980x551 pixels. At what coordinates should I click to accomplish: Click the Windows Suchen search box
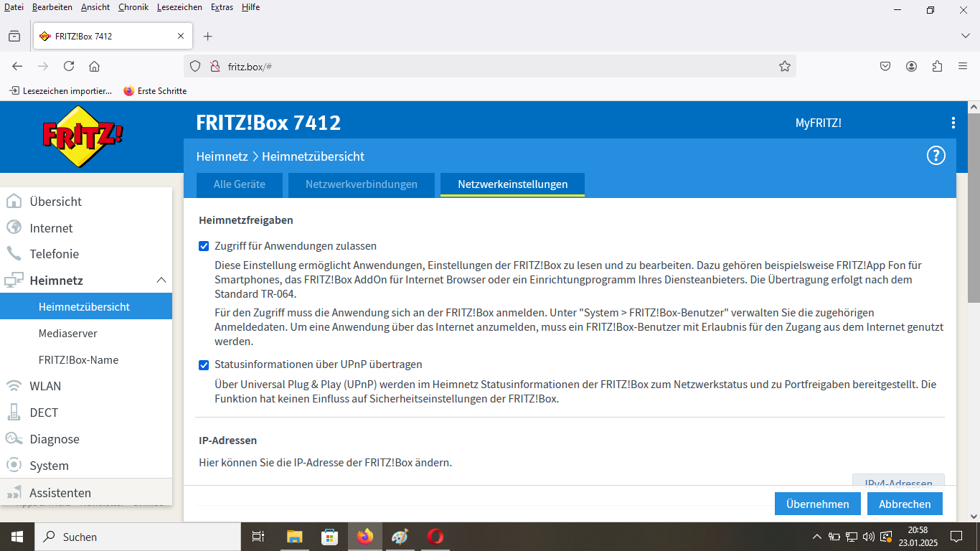pyautogui.click(x=138, y=537)
